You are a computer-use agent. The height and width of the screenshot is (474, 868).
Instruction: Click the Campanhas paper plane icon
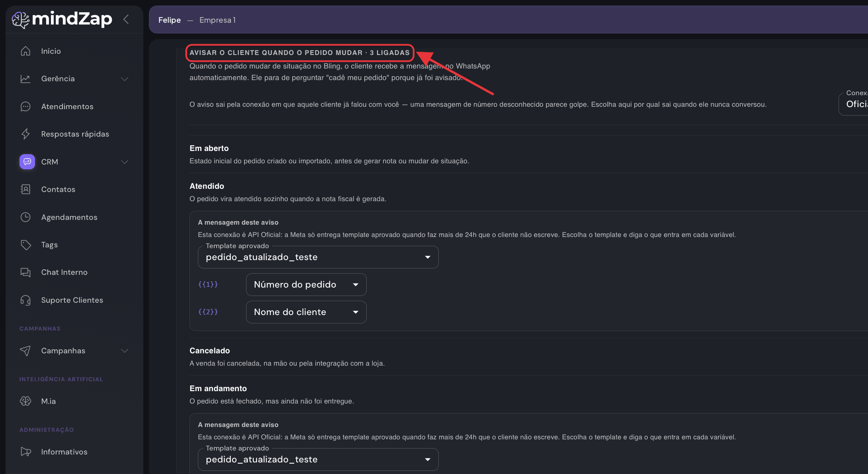coord(25,351)
